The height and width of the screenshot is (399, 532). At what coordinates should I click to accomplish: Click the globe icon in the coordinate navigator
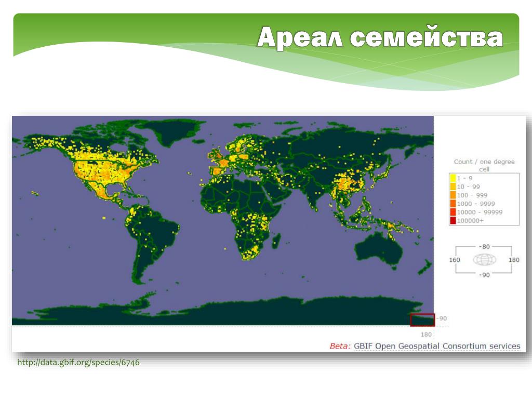484,260
